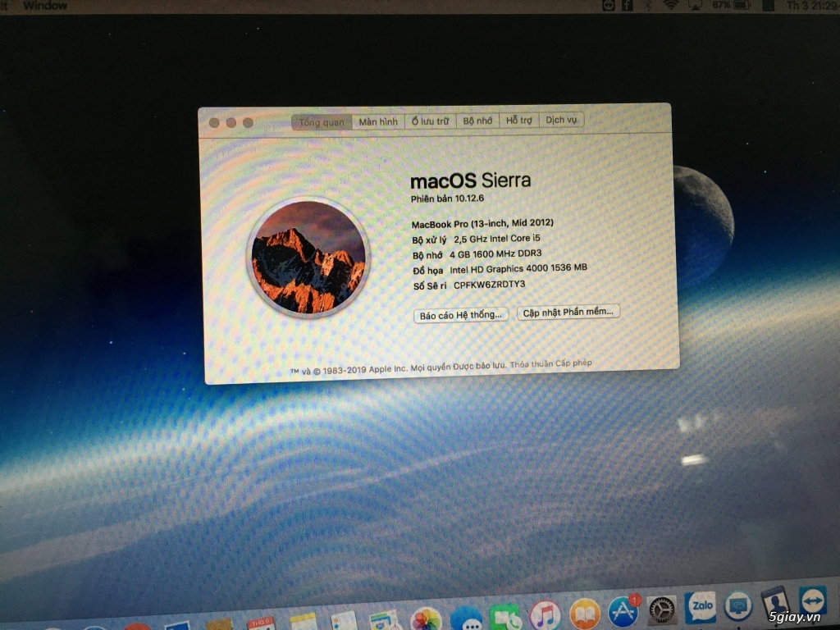The image size is (840, 630).
Task: Click the version text Phiên bản 10.12.6
Action: [x=447, y=199]
